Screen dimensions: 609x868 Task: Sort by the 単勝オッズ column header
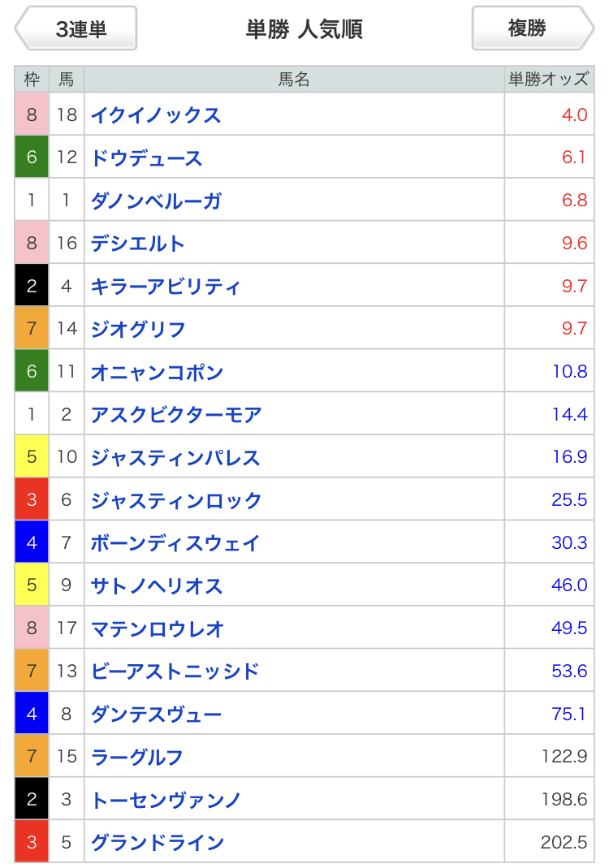tap(549, 79)
